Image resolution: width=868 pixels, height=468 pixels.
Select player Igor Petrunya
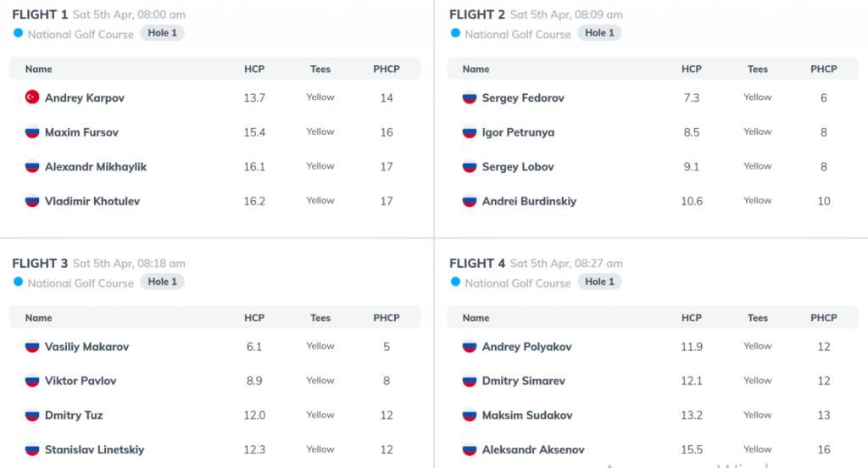pos(518,132)
